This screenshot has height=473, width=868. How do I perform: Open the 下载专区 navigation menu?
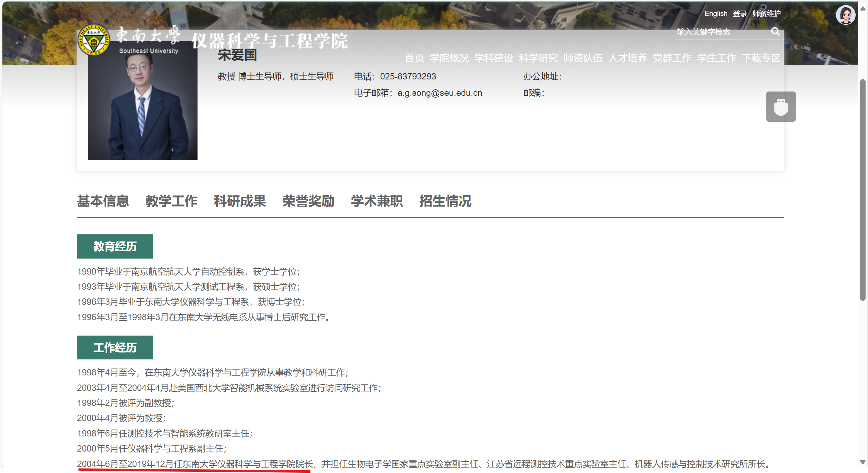[x=761, y=58]
